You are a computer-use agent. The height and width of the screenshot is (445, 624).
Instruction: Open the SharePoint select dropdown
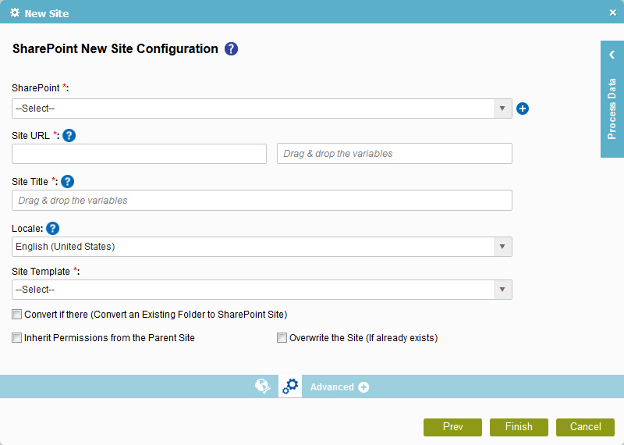point(262,109)
